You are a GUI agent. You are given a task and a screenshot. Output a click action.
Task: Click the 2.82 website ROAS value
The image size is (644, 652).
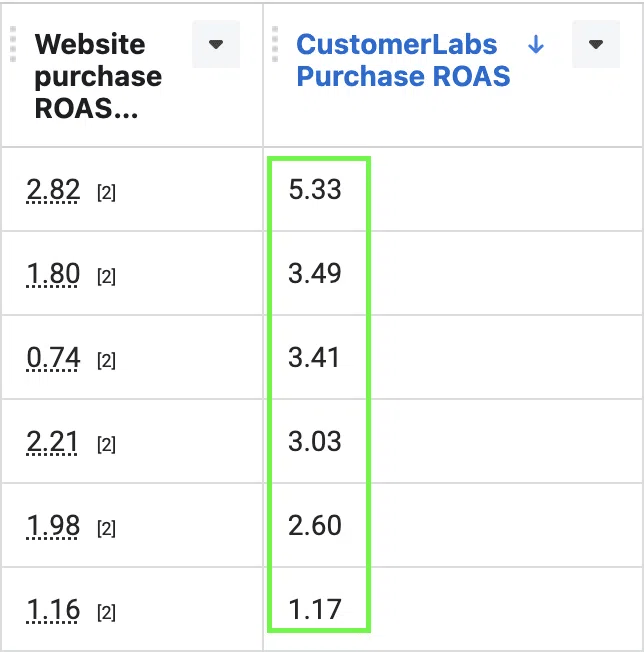click(x=53, y=190)
